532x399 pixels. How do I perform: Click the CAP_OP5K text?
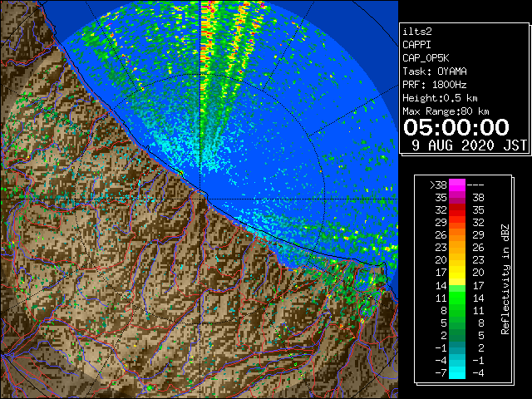tap(426, 58)
